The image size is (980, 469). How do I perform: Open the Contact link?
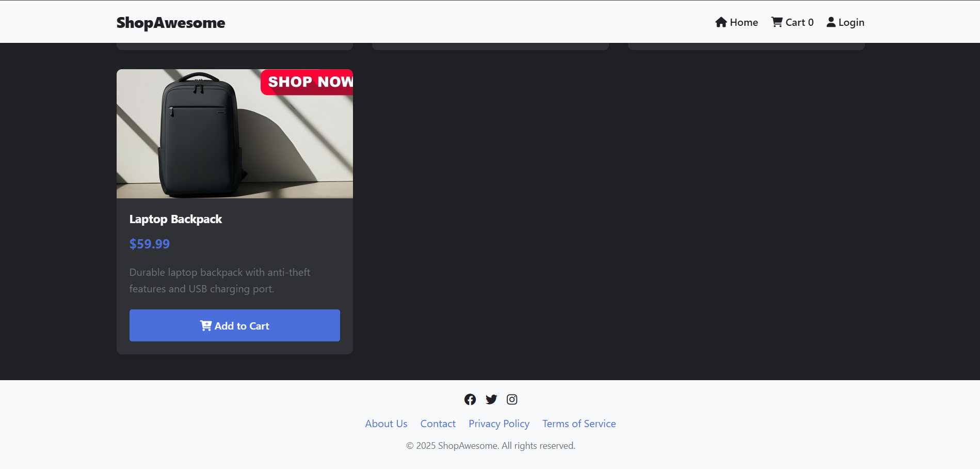(438, 424)
